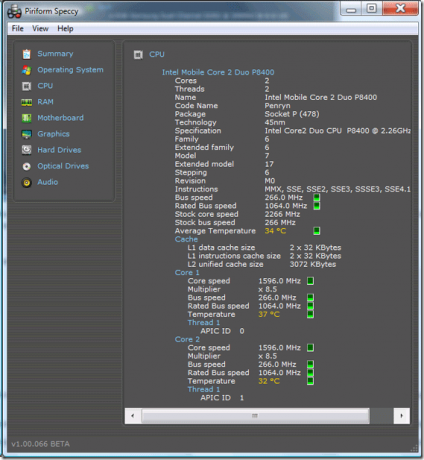Toggle the green indicator beside Core 2 Temperature
This screenshot has height=460, width=424.
(310, 381)
